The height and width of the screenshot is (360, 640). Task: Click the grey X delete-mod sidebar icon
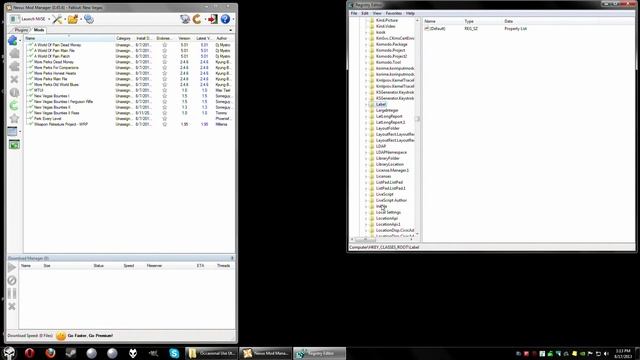(14, 79)
